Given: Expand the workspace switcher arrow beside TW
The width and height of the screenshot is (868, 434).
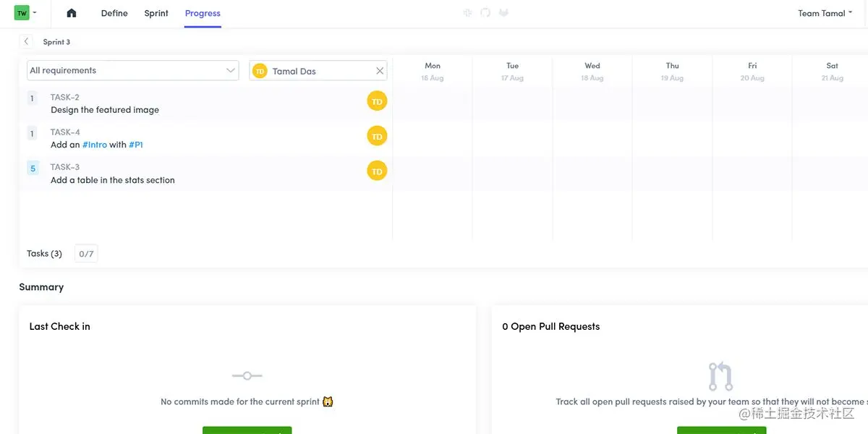Looking at the screenshot, I should 35,12.
